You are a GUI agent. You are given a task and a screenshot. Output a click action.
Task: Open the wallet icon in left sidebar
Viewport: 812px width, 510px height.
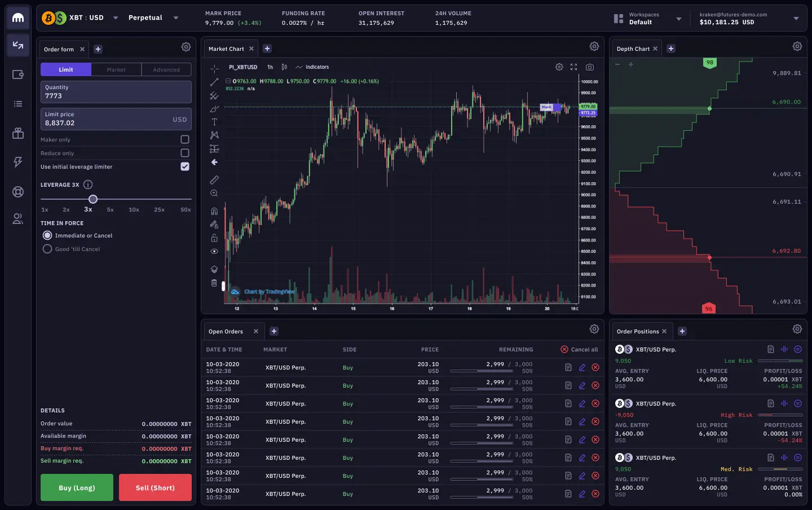click(18, 74)
